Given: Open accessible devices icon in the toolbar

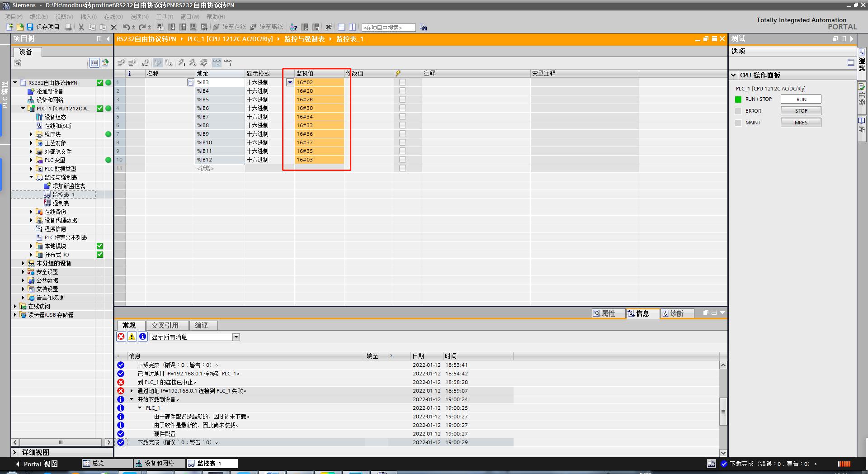Looking at the screenshot, I should tap(294, 27).
